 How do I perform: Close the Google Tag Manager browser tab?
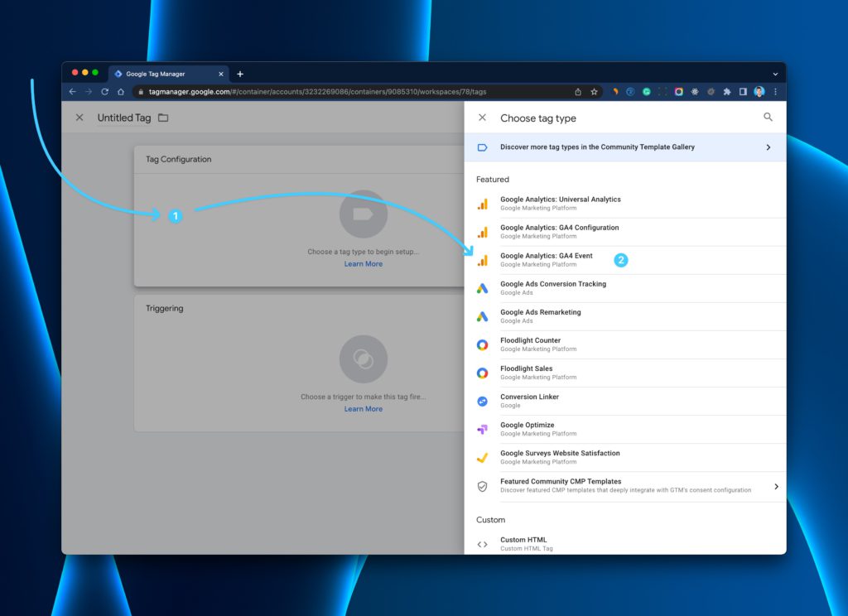click(220, 74)
